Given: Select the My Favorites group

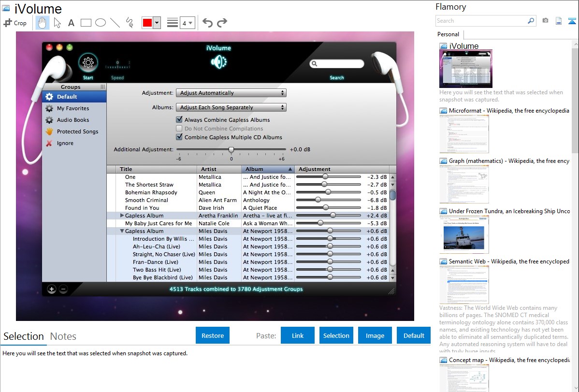Looking at the screenshot, I should 74,108.
